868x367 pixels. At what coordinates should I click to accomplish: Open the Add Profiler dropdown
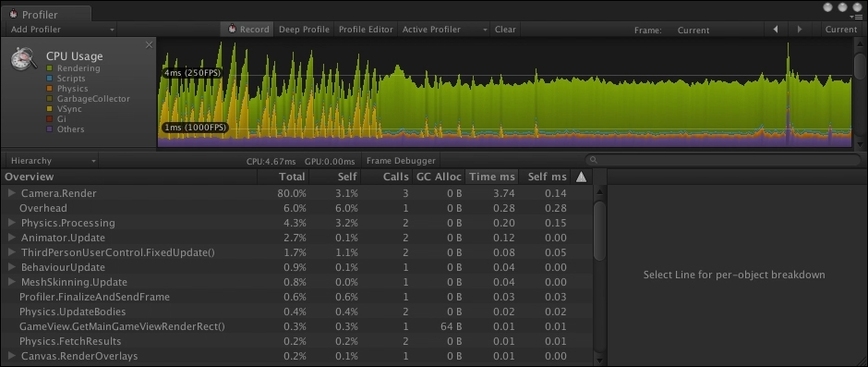[62, 30]
